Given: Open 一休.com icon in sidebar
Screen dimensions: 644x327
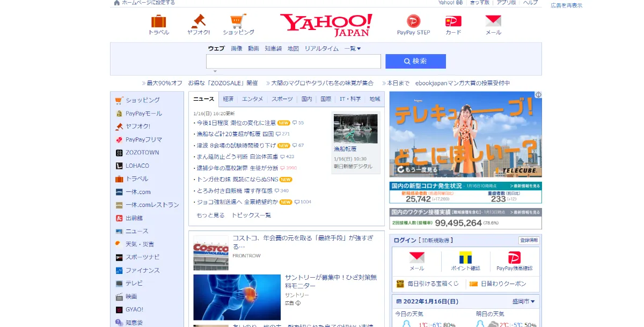Looking at the screenshot, I should click(119, 192).
